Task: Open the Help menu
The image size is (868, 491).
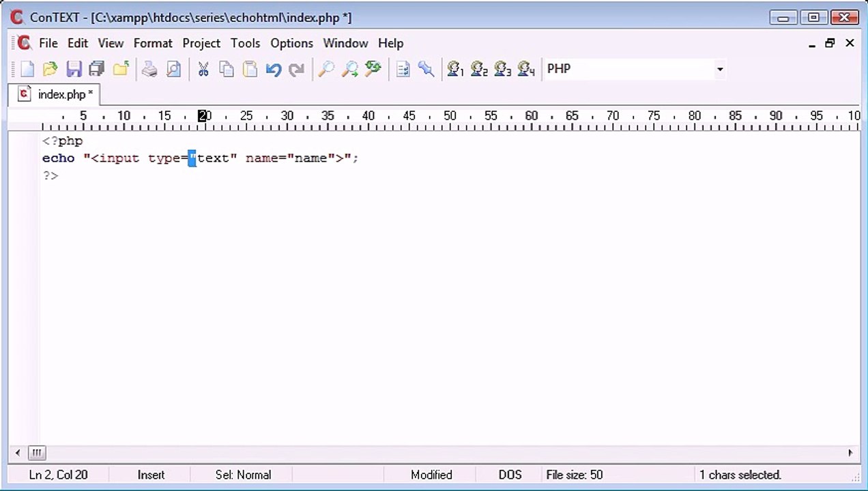Action: coord(390,43)
